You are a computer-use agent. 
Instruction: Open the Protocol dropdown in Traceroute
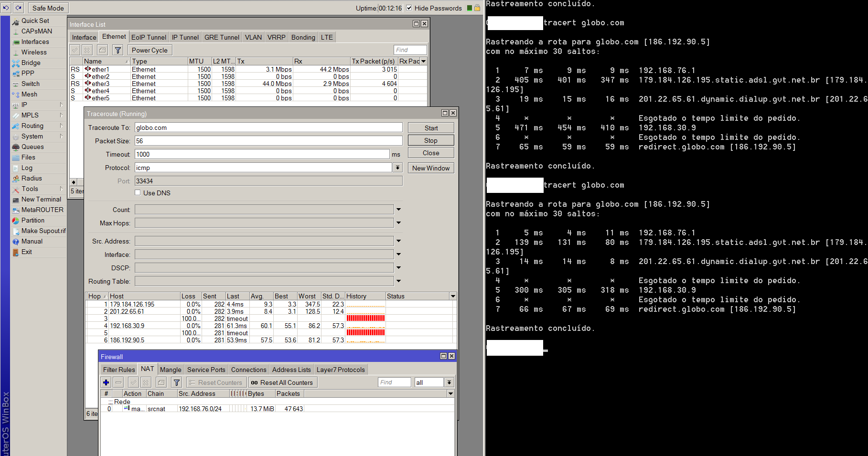coord(398,168)
